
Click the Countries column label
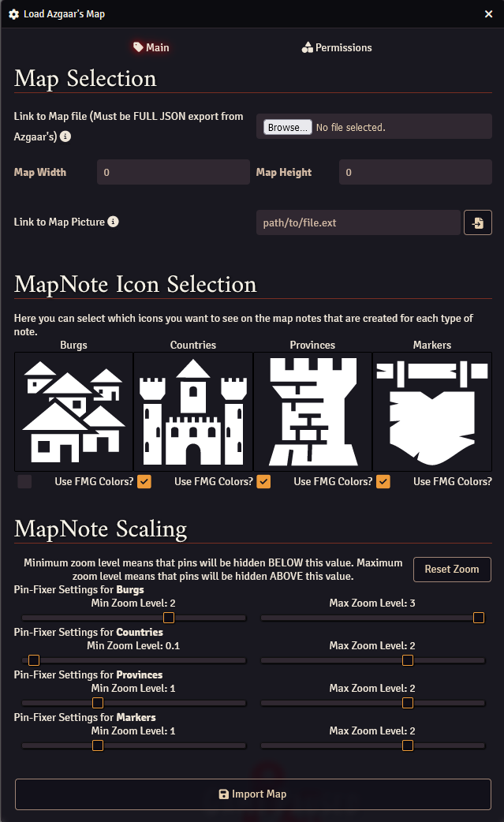pos(193,345)
